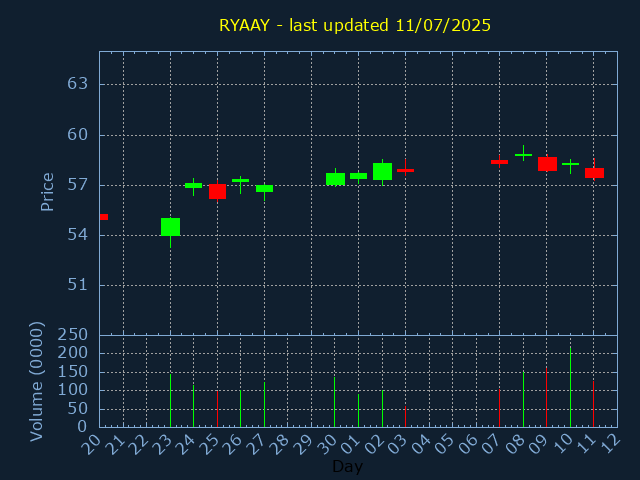Click the green volume bar for day 23
Viewport: 640px width, 480px height.
[171, 400]
